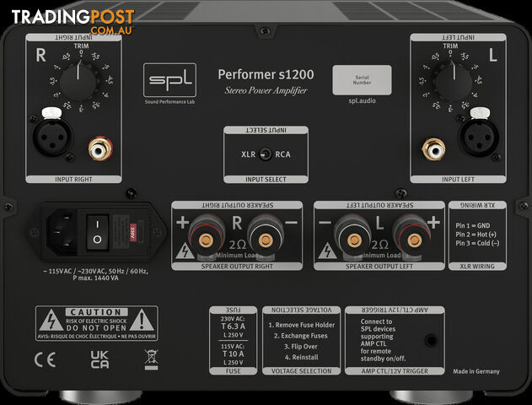532x405 pixels.
Task: Click the 'T 6.3 A' fuse rating
Action: pyautogui.click(x=233, y=327)
